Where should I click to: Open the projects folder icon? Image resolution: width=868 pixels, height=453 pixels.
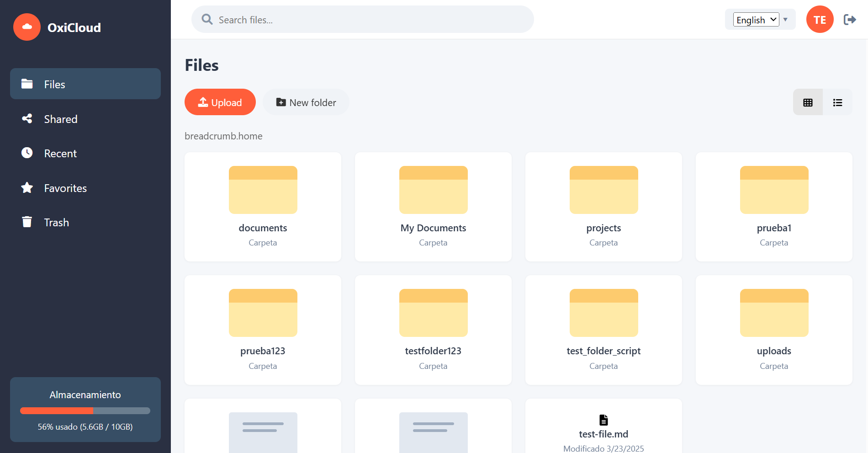[x=603, y=190]
